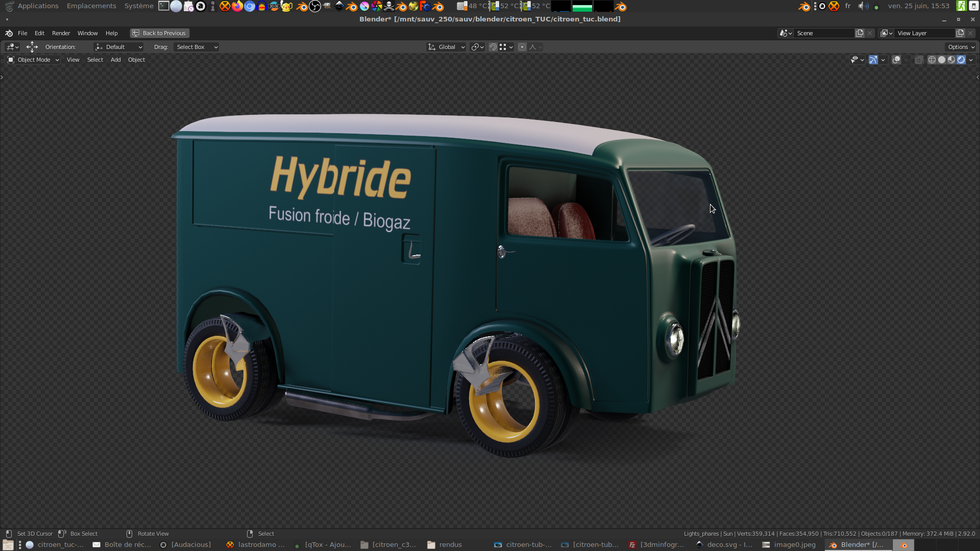Viewport: 980px width, 551px height.
Task: Click the delete Scene X icon
Action: click(870, 33)
